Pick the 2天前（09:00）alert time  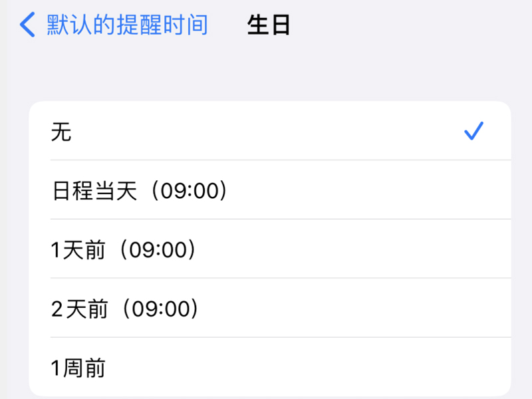click(x=125, y=309)
